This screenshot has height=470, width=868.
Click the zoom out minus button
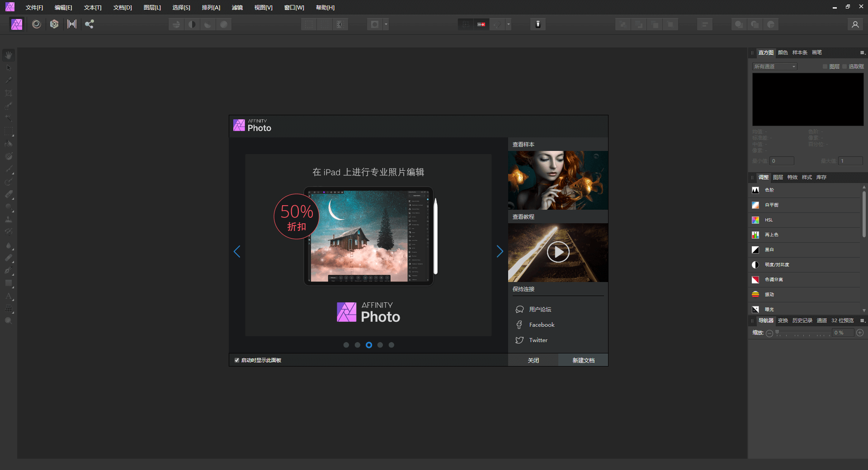(x=769, y=333)
